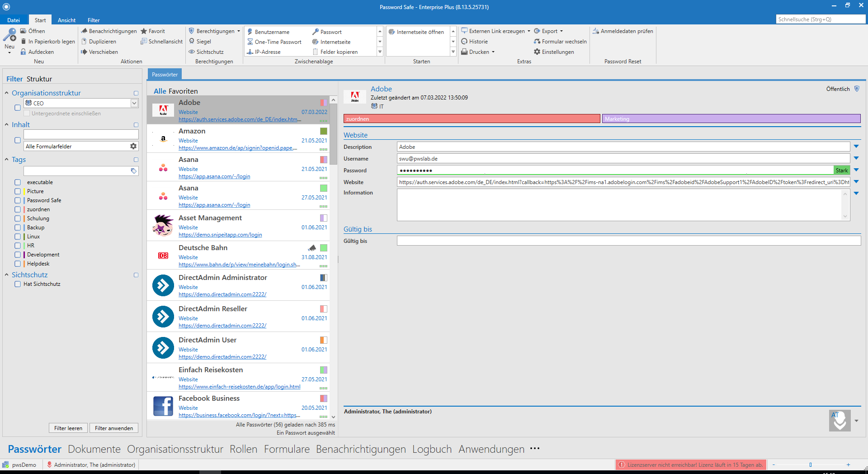Image resolution: width=868 pixels, height=474 pixels.
Task: Collapse the Organisationsstruktur filter section
Action: click(7, 93)
